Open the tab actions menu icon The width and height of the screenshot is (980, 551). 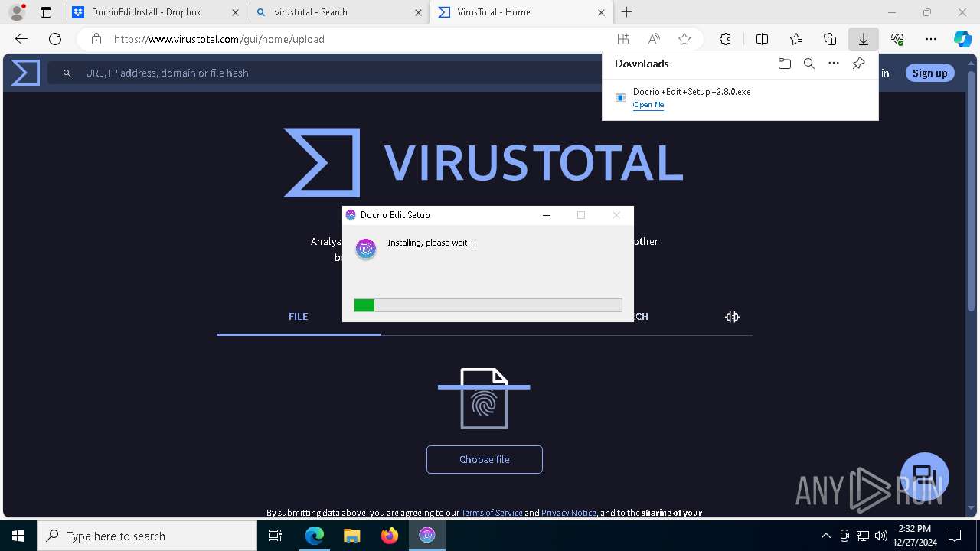[x=46, y=12]
